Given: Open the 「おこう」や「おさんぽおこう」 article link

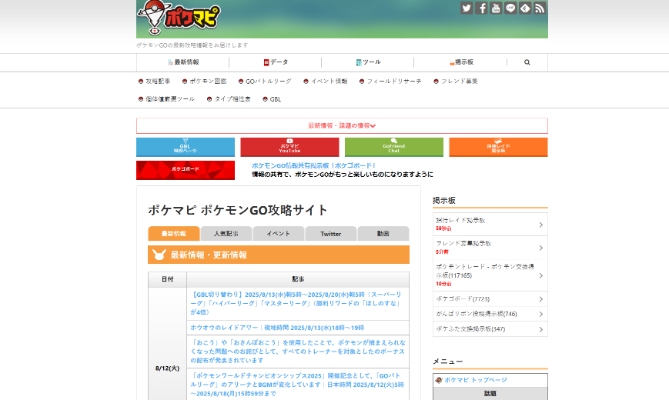Looking at the screenshot, I should (x=298, y=351).
